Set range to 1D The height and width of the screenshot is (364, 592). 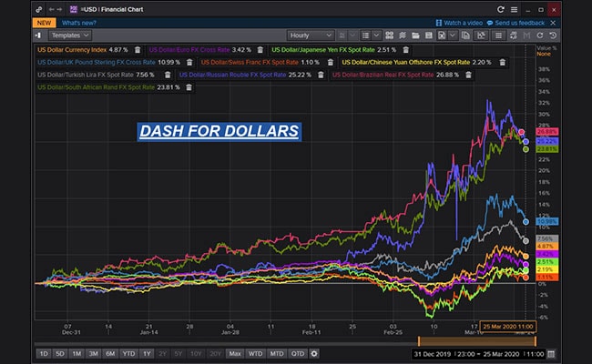click(x=44, y=354)
